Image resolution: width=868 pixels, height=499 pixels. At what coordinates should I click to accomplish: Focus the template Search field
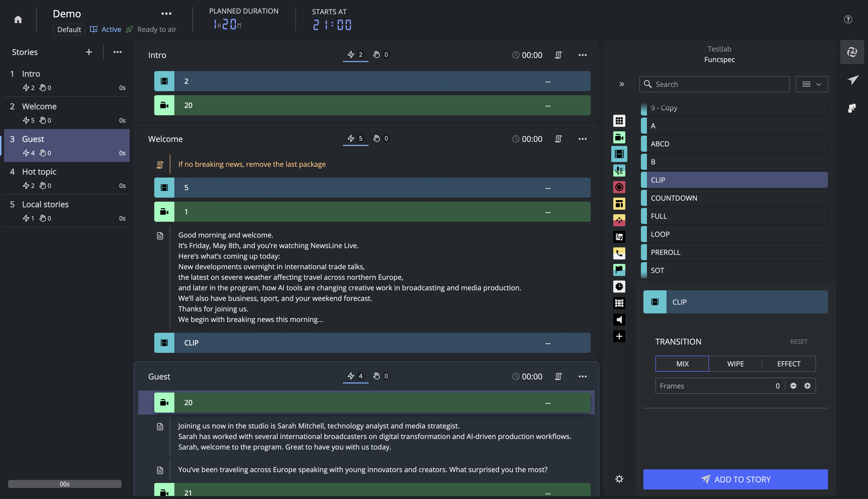click(x=714, y=84)
